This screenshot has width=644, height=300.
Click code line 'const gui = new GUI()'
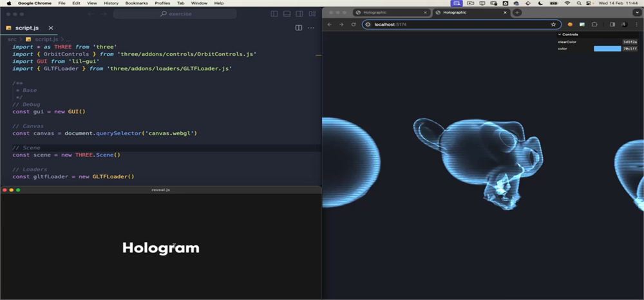click(49, 111)
